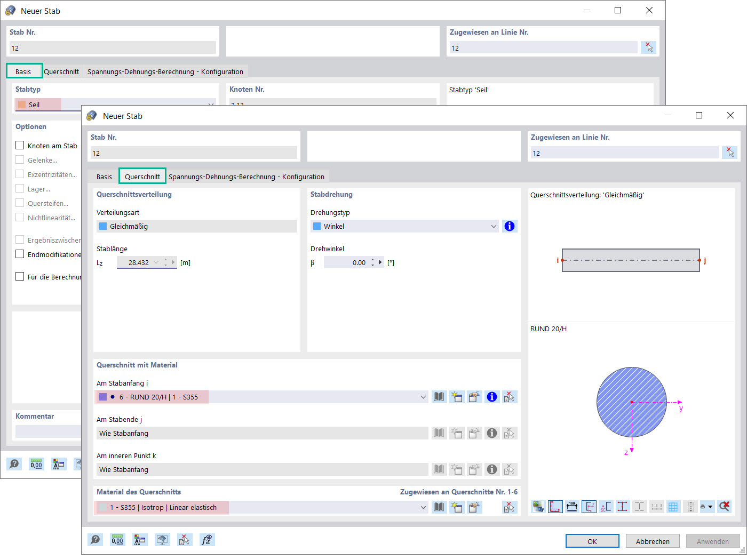
Task: Show cross-section info for Am Stabanfang i
Action: pyautogui.click(x=491, y=397)
